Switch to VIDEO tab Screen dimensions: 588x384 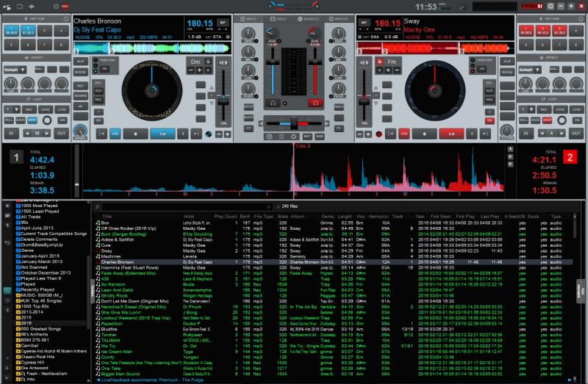tap(278, 19)
